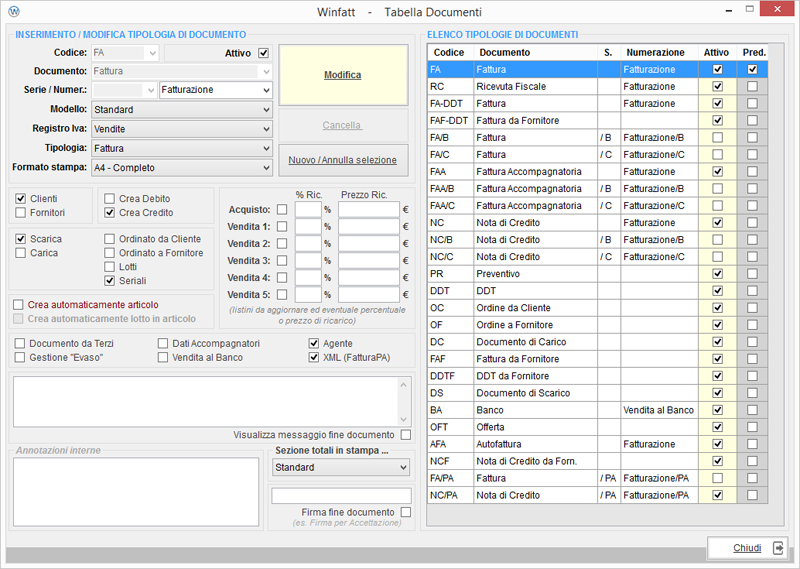Toggle the Agente checkbox
This screenshot has width=800, height=569.
tap(314, 343)
